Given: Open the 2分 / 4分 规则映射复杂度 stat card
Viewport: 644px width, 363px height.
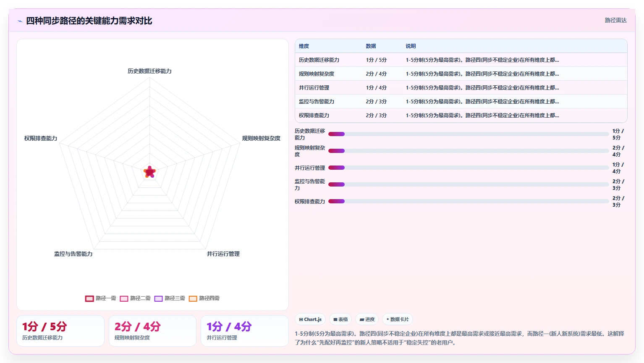Looking at the screenshot, I should 152,331.
